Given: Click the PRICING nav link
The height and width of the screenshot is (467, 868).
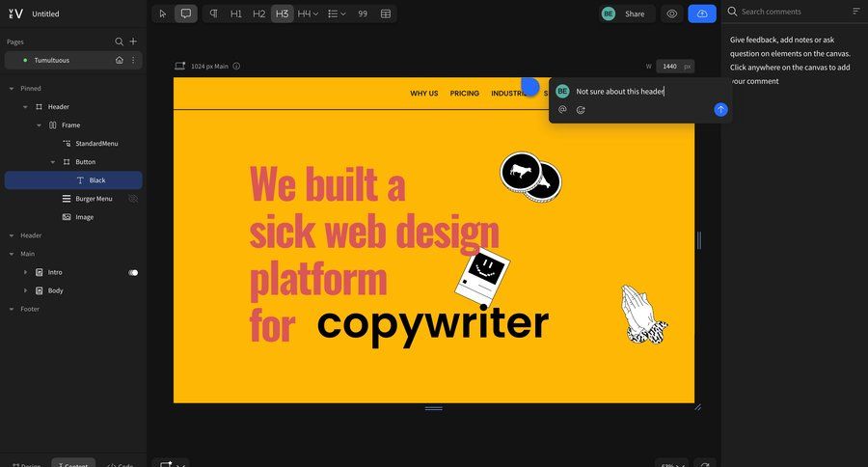Looking at the screenshot, I should [x=465, y=94].
